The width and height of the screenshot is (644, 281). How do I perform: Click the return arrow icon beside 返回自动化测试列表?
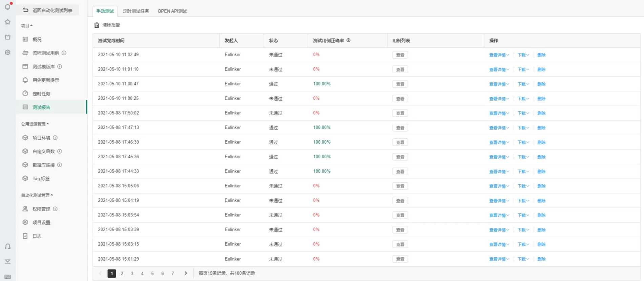click(25, 10)
